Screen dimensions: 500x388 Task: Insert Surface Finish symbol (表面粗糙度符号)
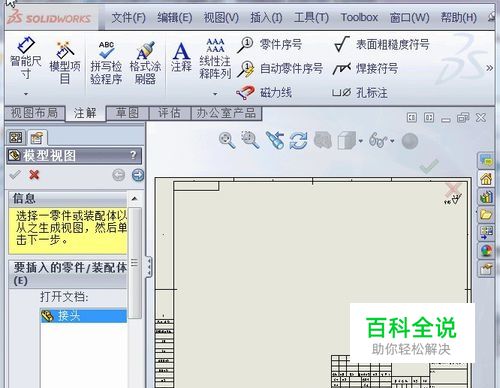382,44
